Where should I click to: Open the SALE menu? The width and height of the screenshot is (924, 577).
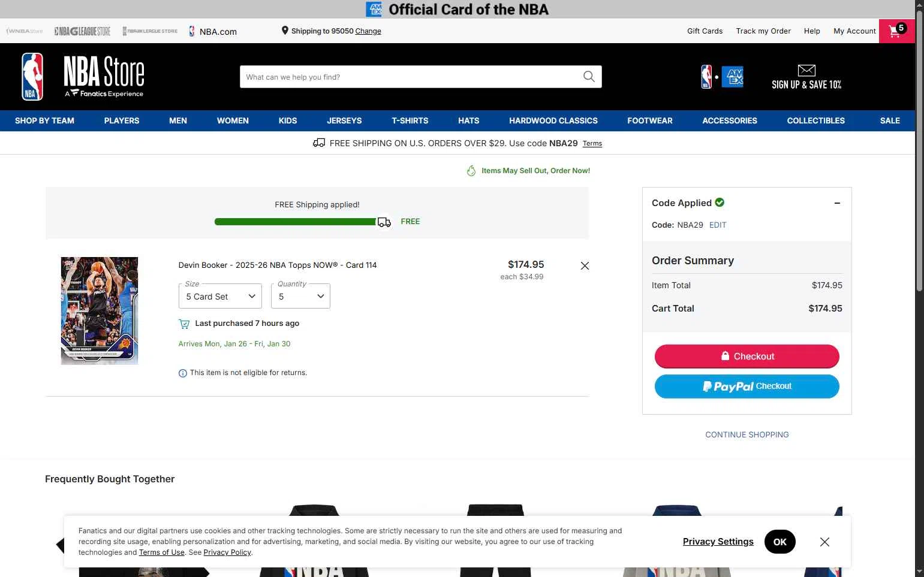(x=890, y=120)
